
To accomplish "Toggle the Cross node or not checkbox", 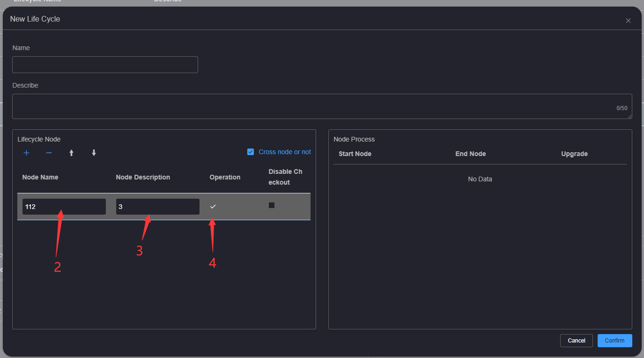I will tap(251, 152).
